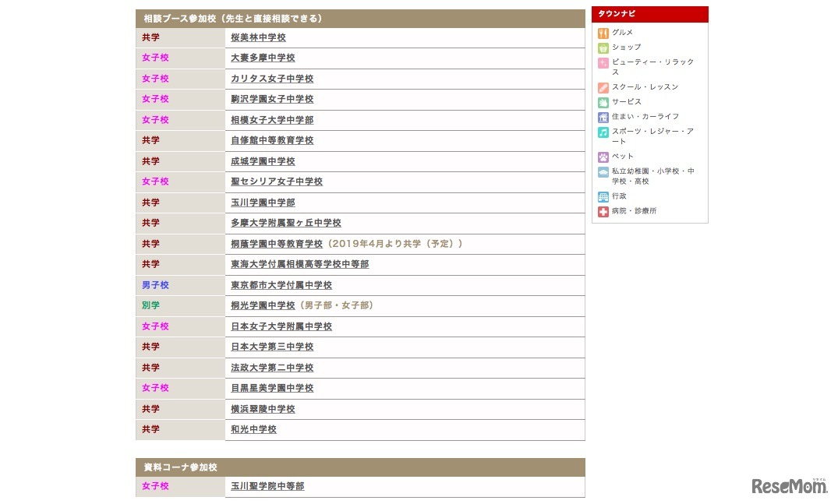Click the 相談ブース参加校 table header

(x=360, y=19)
